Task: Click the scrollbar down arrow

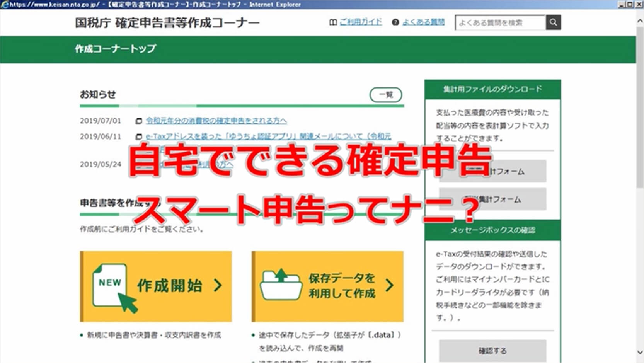Action: pyautogui.click(x=640, y=352)
